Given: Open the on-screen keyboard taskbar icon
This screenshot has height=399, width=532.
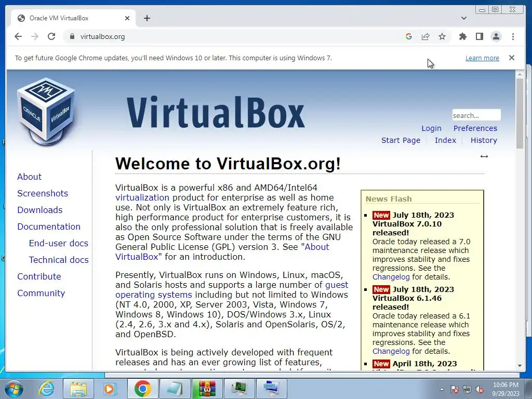Looking at the screenshot, I should point(271,389).
